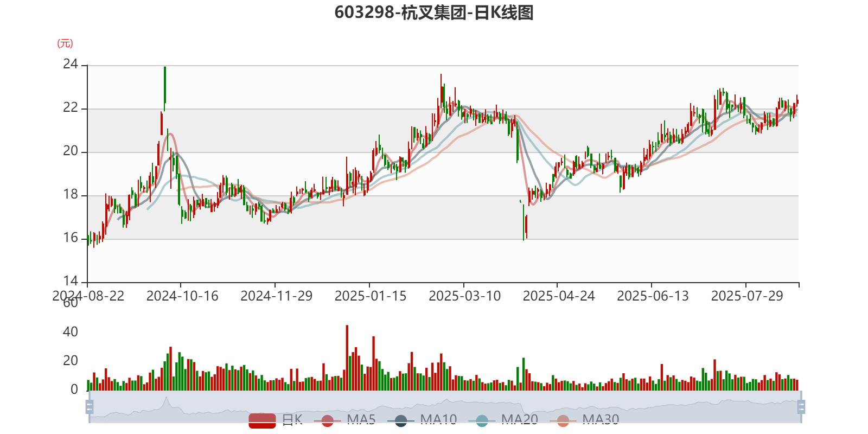The height and width of the screenshot is (434, 868).
Task: Click the 2025-07-29 date axis label
Action: pos(747,296)
